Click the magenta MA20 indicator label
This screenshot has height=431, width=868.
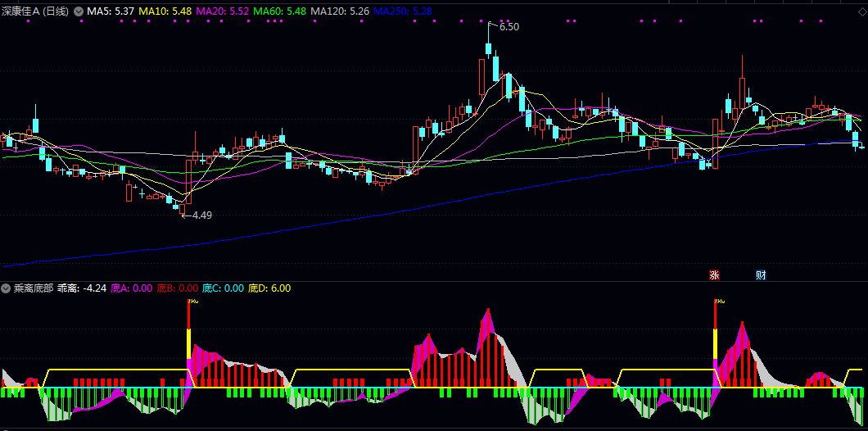click(223, 12)
